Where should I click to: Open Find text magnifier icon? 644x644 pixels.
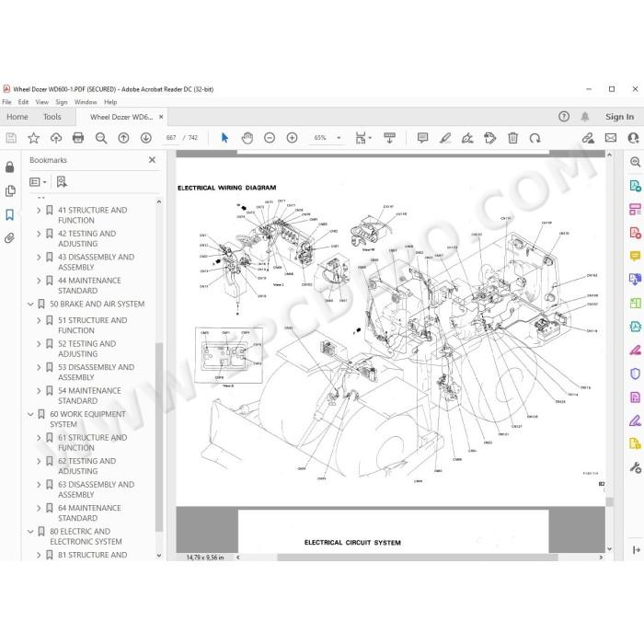[101, 138]
